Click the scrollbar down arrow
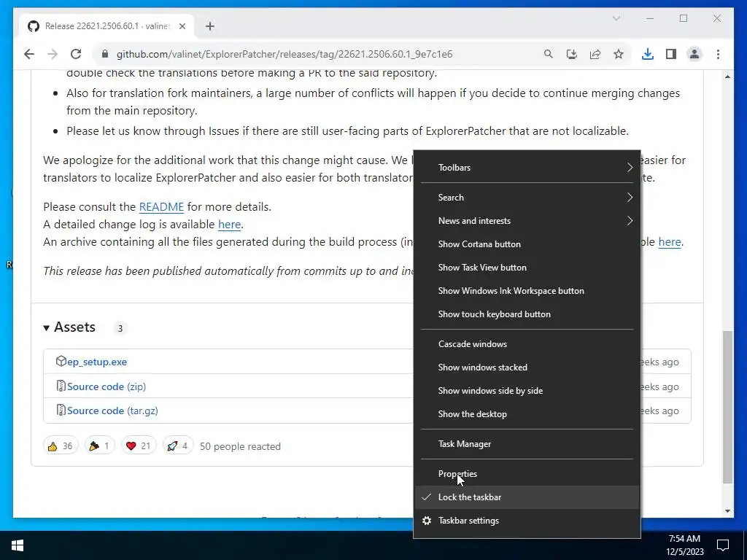 point(727,511)
